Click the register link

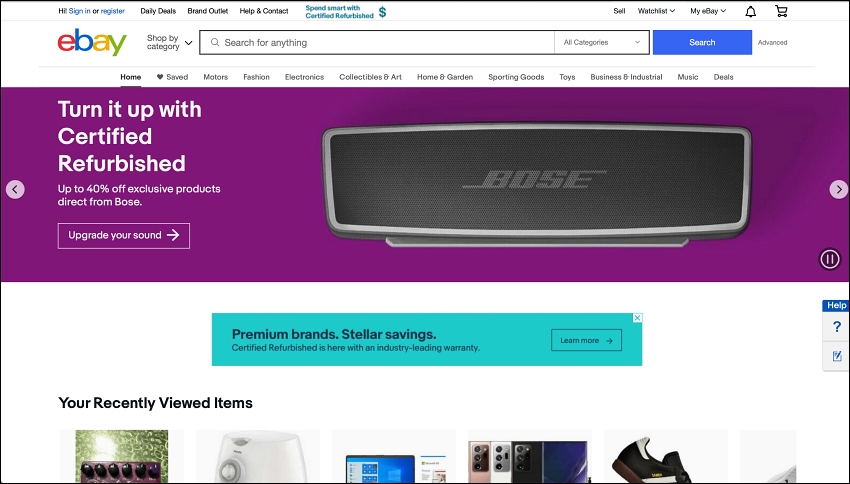113,11
